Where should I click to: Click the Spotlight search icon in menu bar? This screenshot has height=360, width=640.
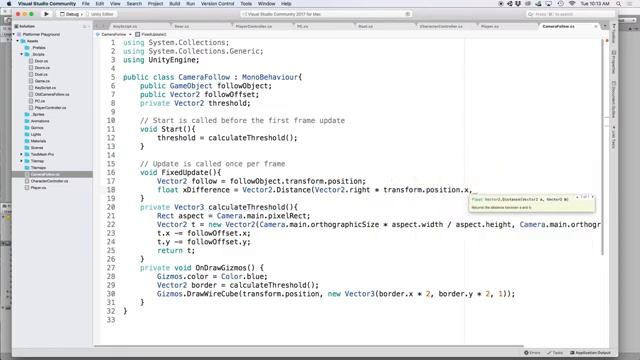pyautogui.click(x=619, y=4)
